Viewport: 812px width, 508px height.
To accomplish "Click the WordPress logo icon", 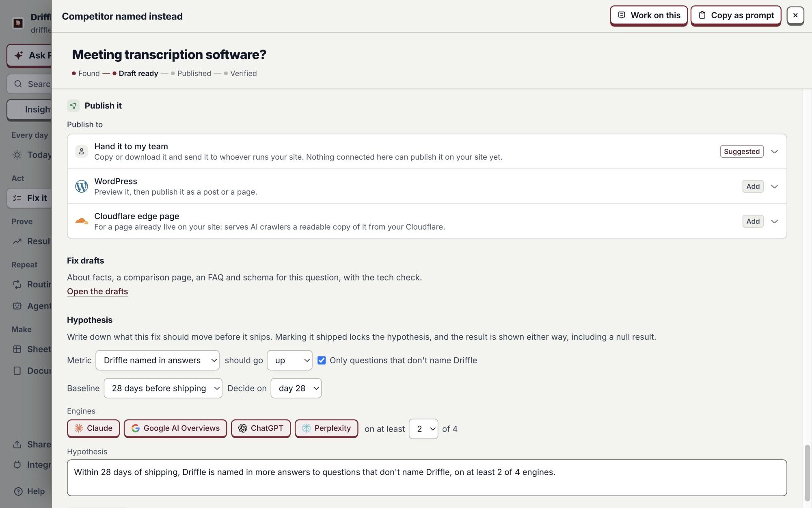I will point(82,186).
